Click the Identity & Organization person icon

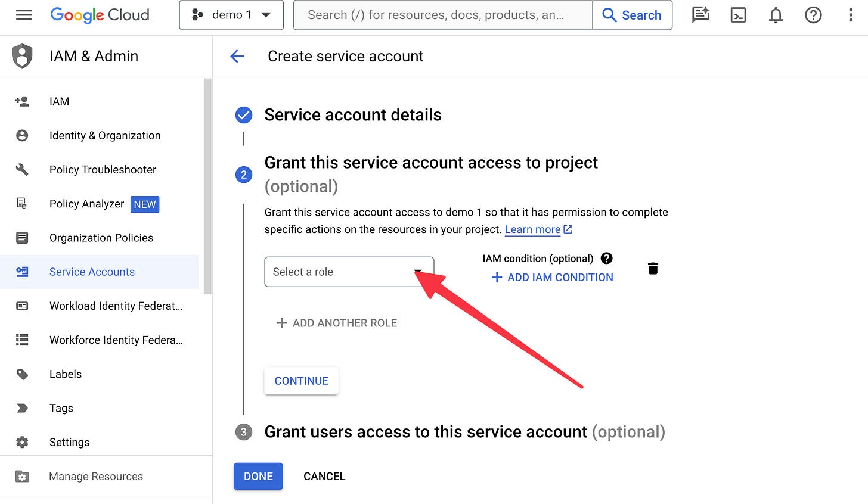[22, 135]
